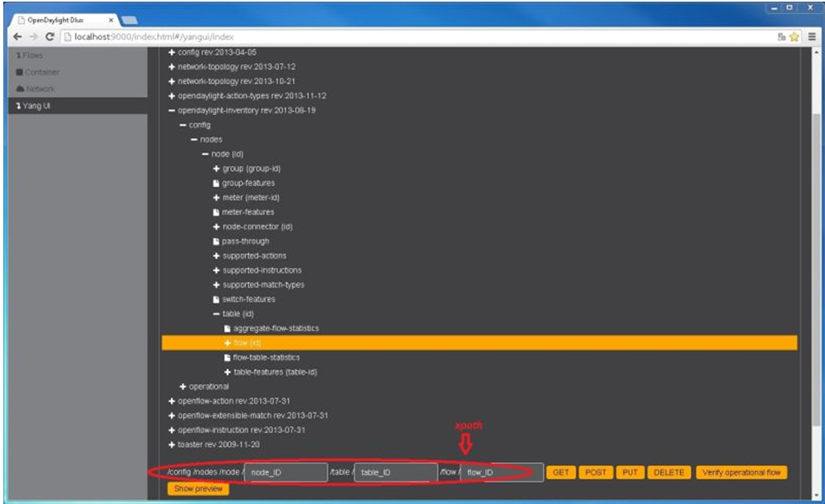
Task: Expand openflow-extensible-match rev.2013-07-31
Action: point(172,416)
